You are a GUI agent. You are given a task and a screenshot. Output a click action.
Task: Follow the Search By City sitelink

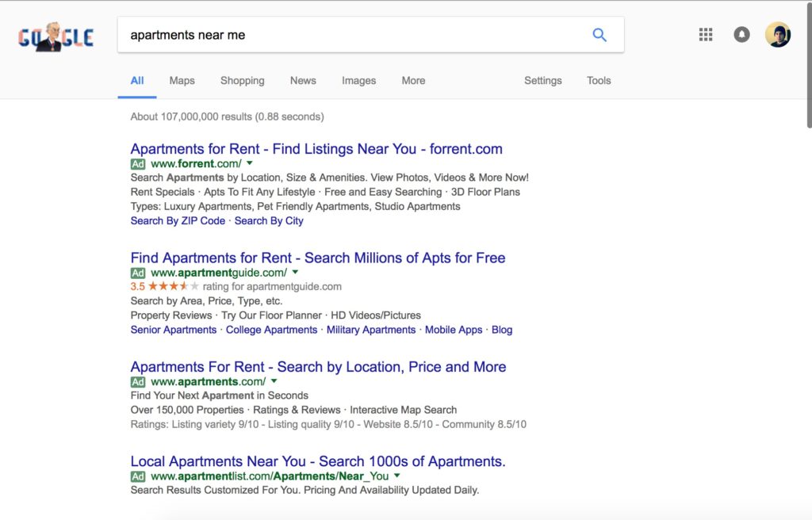click(x=269, y=220)
